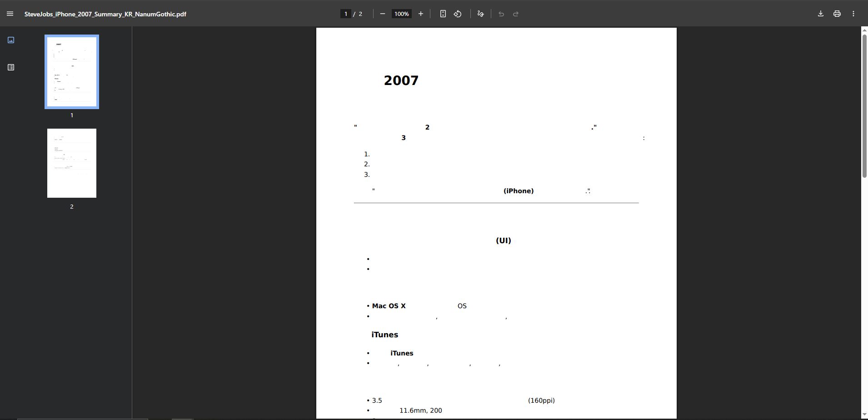This screenshot has height=420, width=868.
Task: Click the vertical scrollbar thumb
Action: click(864, 106)
